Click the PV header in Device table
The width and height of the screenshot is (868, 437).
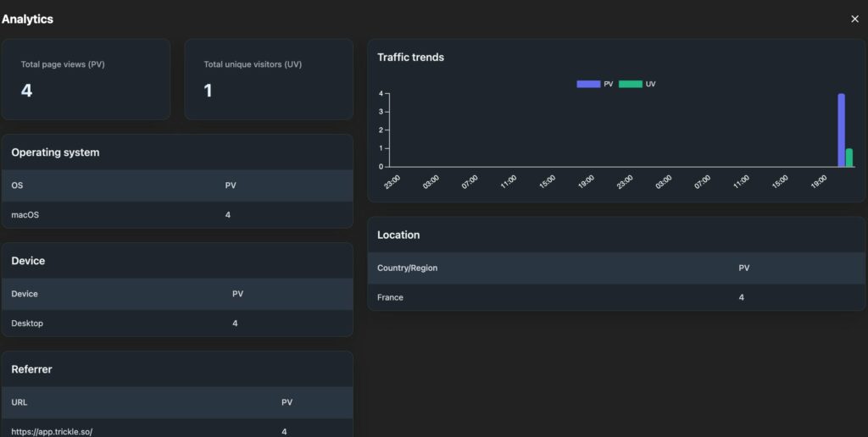pyautogui.click(x=237, y=294)
